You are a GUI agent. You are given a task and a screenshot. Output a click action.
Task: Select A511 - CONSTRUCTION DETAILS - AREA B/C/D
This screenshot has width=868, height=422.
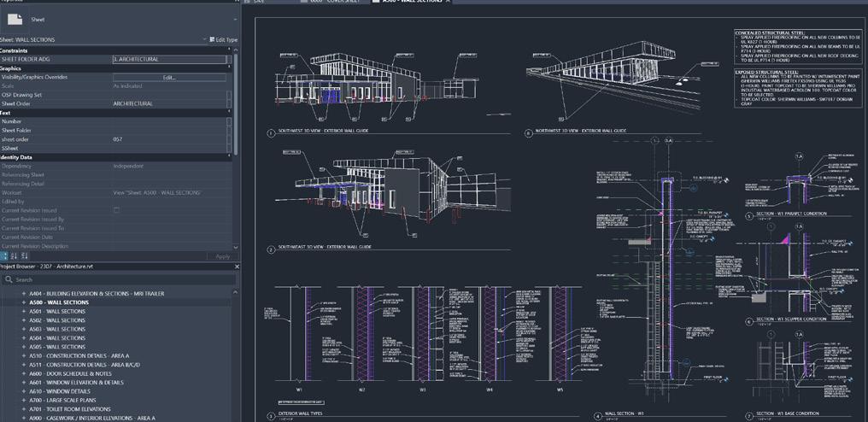point(85,365)
